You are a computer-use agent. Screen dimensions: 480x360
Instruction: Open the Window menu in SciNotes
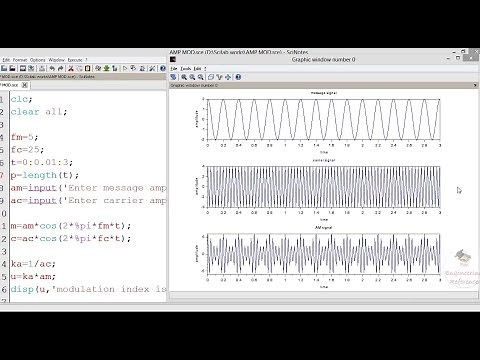tap(56, 60)
